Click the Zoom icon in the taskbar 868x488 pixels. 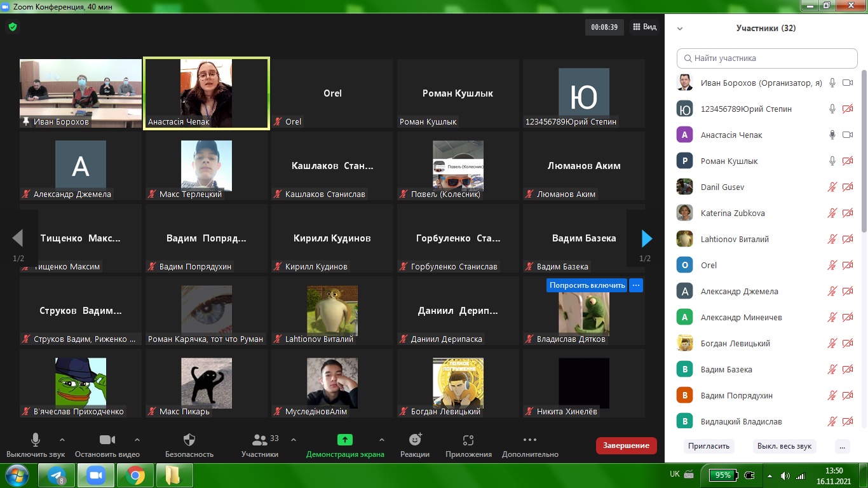coord(95,475)
